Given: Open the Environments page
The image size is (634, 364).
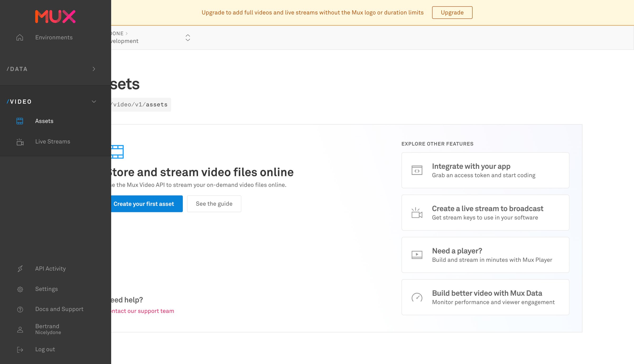Looking at the screenshot, I should [54, 37].
